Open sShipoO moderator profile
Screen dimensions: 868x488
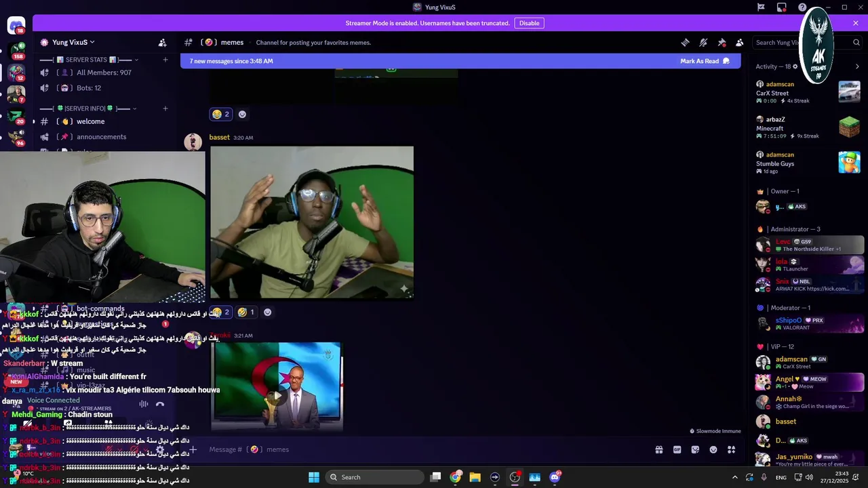tap(810, 324)
